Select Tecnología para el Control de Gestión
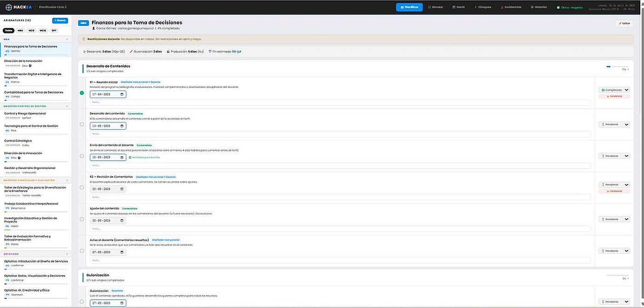This screenshot has width=644, height=308. coord(35,128)
